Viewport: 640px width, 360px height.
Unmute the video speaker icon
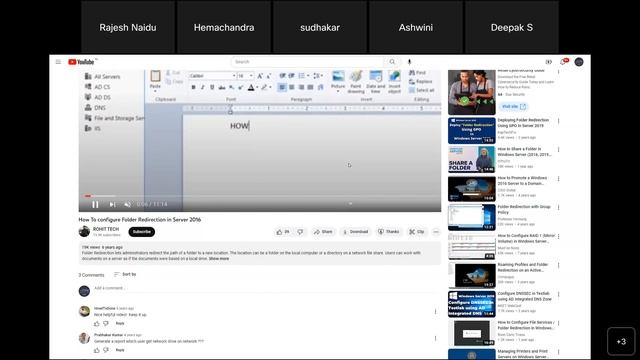[127, 204]
